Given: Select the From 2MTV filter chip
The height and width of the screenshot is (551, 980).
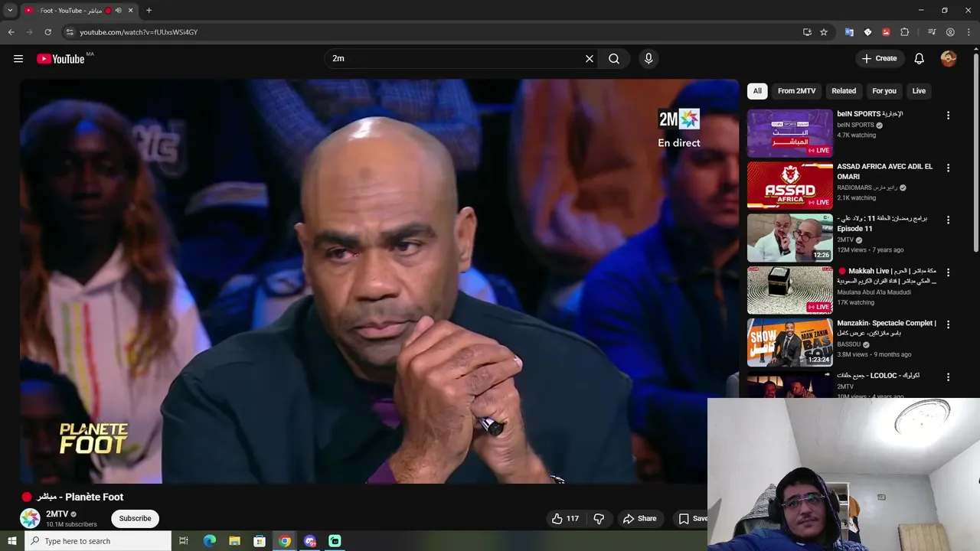Looking at the screenshot, I should tap(796, 91).
